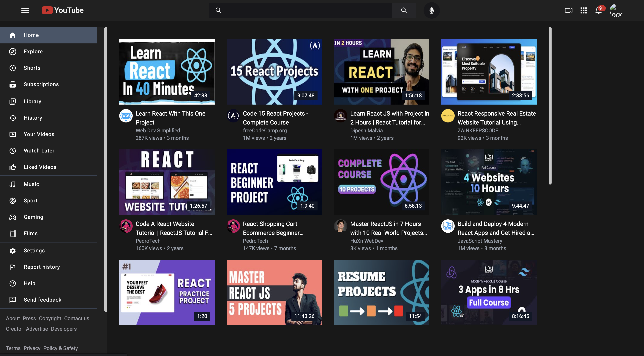Viewport: 644px width, 356px height.
Task: Open the Terms footer link
Action: tap(13, 348)
